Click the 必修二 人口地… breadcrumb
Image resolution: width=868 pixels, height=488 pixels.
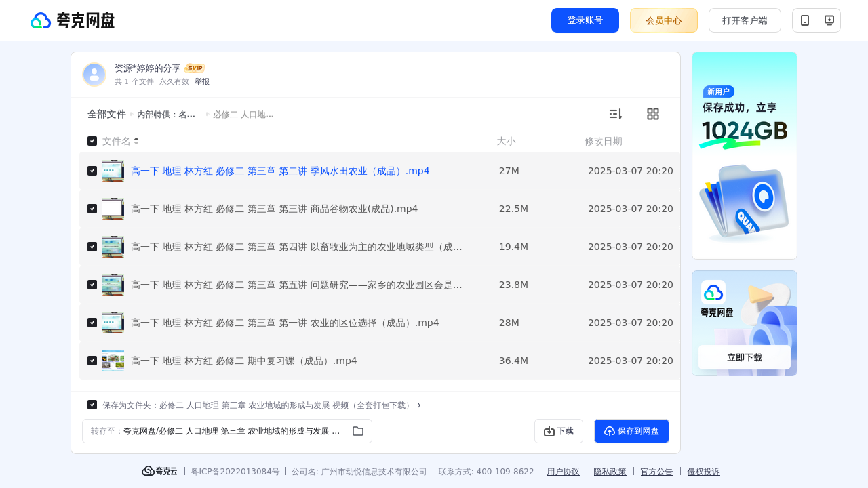click(243, 115)
